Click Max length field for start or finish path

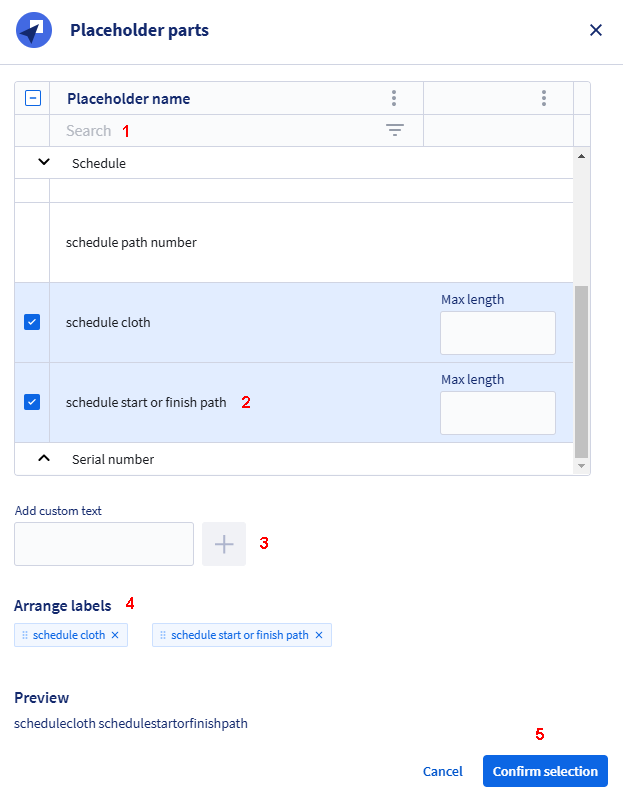coord(497,413)
